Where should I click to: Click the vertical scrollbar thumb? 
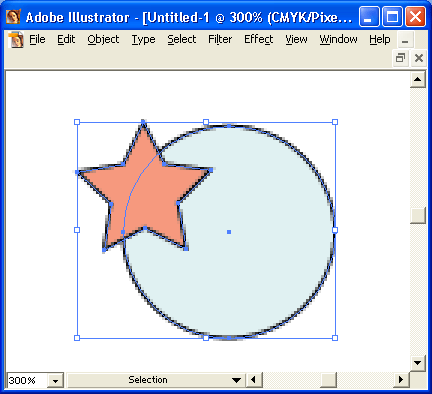click(418, 215)
